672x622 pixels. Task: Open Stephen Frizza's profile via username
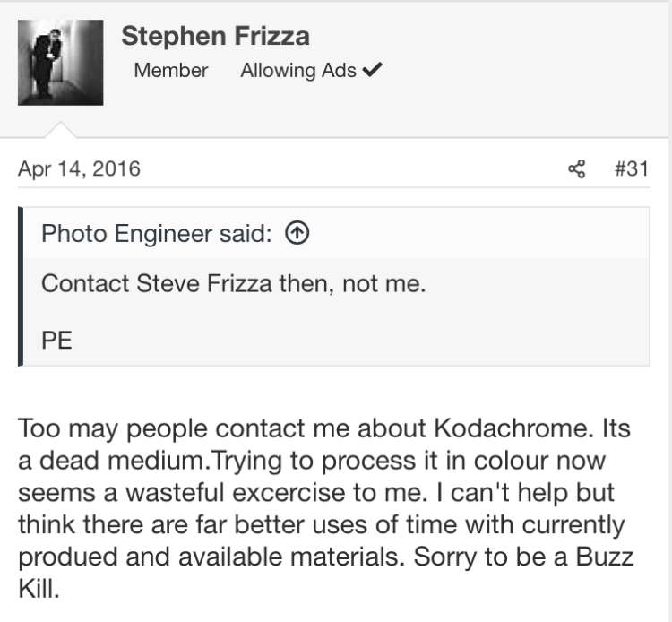(x=215, y=36)
